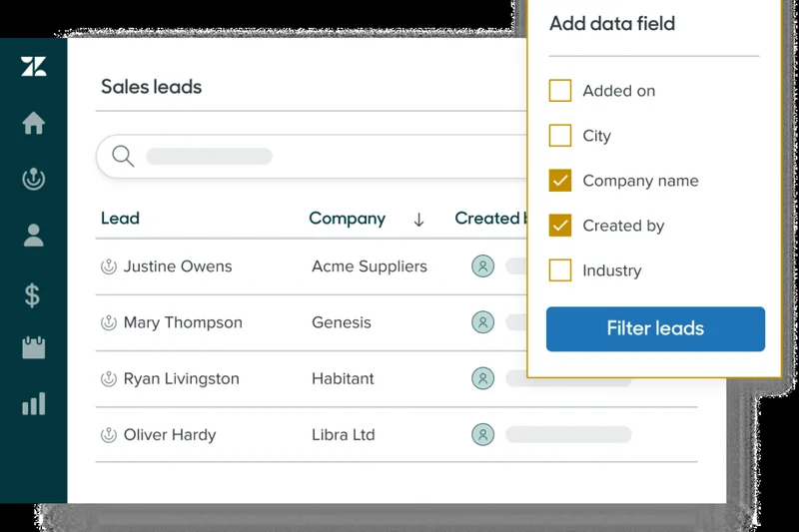The width and height of the screenshot is (799, 532).
Task: Click the Zendesk logo in sidebar
Action: click(33, 67)
